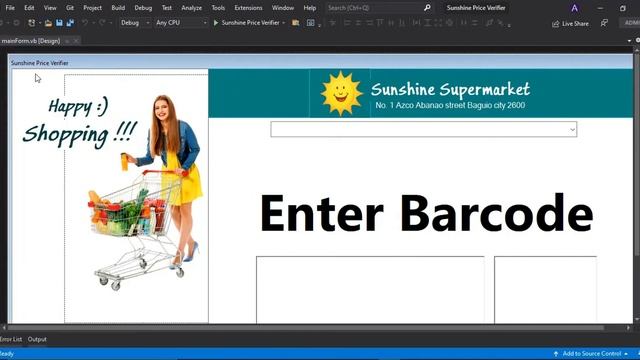Click the source control up-arrow icon
640x360 pixels.
pyautogui.click(x=556, y=354)
